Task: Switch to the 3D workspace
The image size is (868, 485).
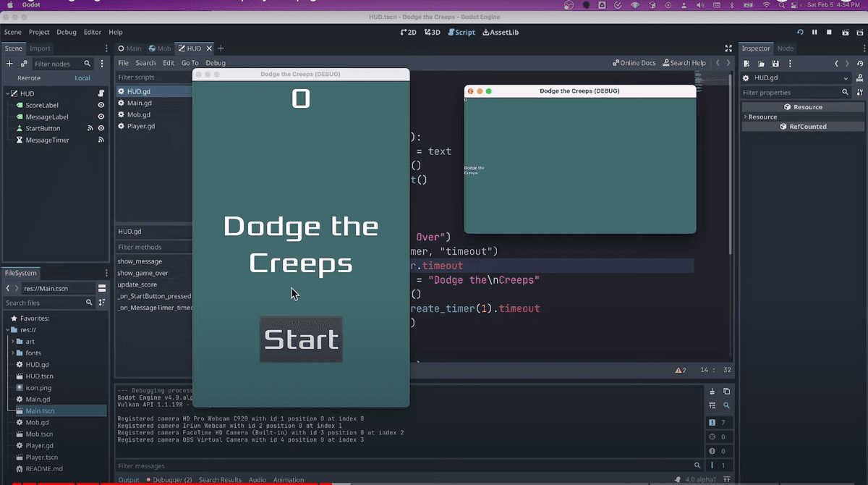Action: (433, 32)
